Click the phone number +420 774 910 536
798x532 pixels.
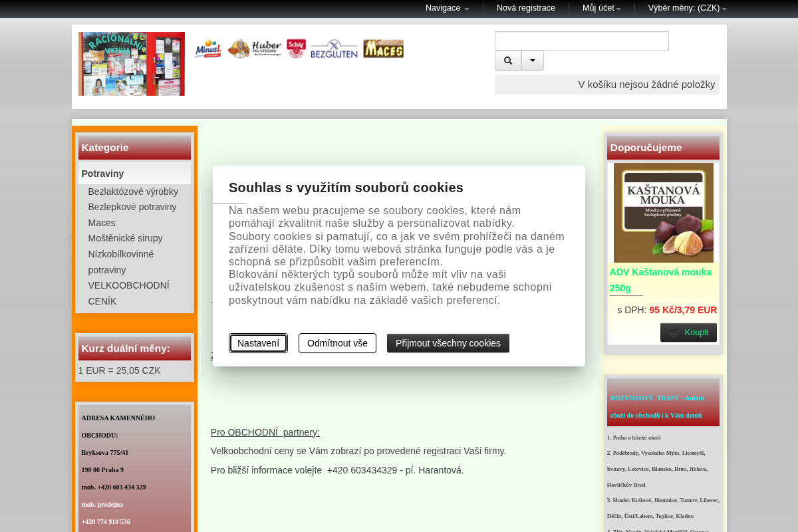click(106, 521)
